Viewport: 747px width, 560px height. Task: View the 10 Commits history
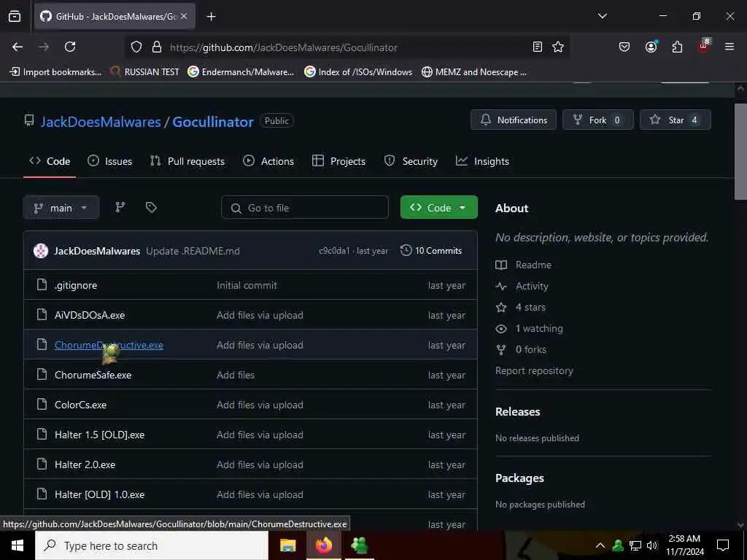(431, 251)
